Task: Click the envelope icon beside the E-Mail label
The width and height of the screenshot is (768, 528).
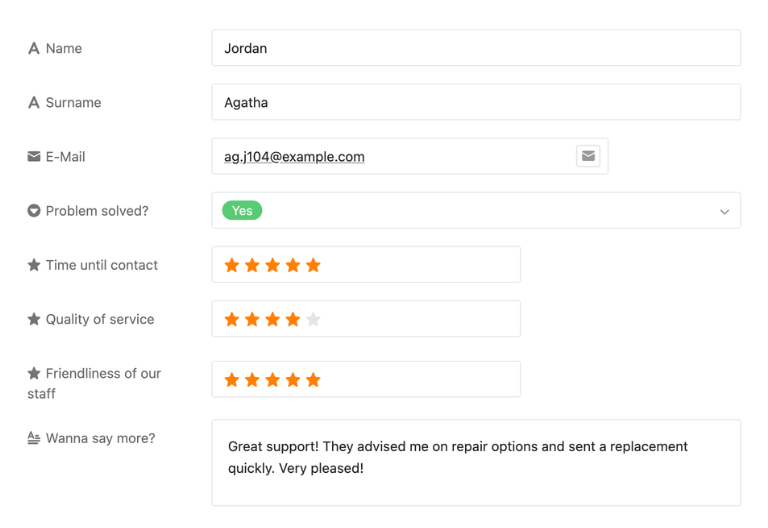Action: (x=34, y=156)
